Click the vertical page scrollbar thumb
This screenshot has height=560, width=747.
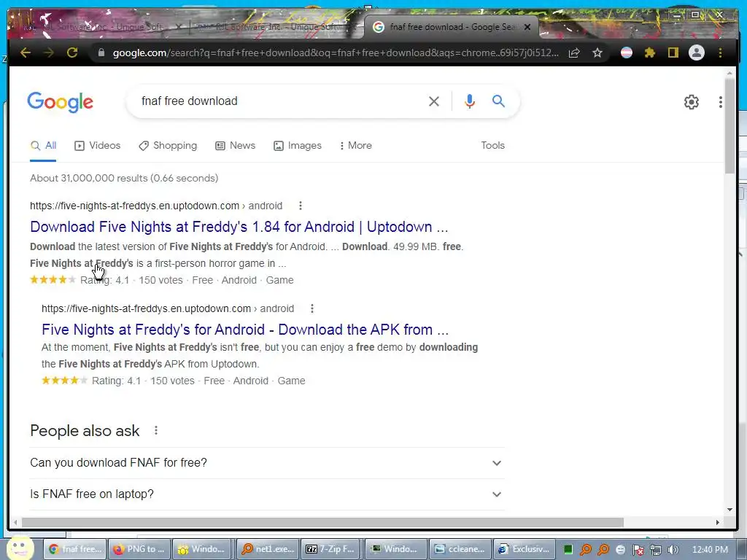729,125
